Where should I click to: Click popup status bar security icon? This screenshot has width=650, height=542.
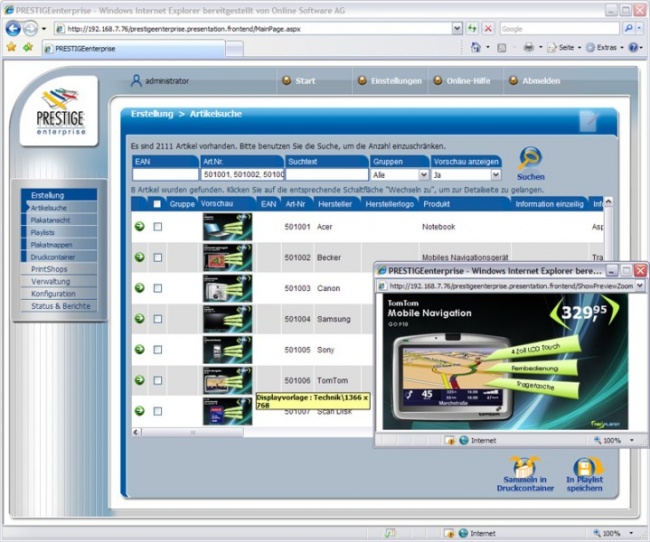pyautogui.click(x=450, y=440)
